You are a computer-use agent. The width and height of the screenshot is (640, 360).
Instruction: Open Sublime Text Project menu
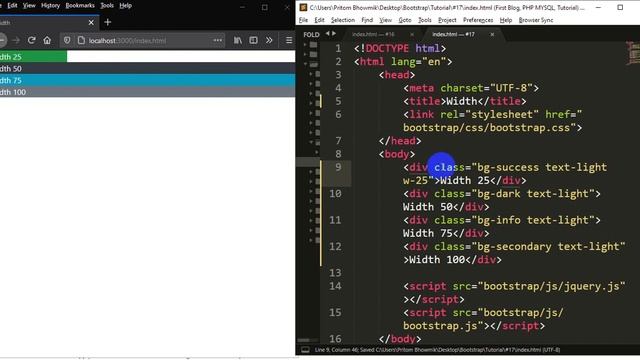click(447, 20)
